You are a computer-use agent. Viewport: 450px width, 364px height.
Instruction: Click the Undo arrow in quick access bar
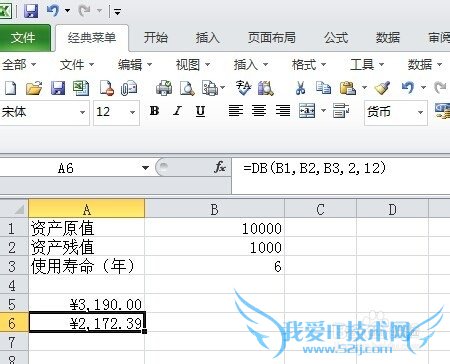click(x=53, y=11)
